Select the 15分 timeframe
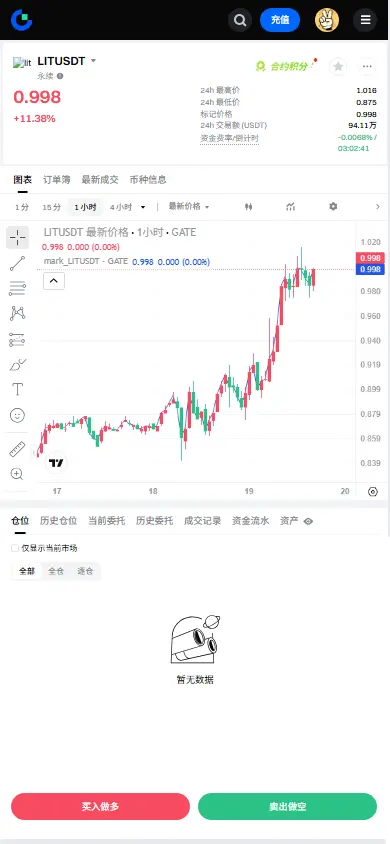 [52, 207]
